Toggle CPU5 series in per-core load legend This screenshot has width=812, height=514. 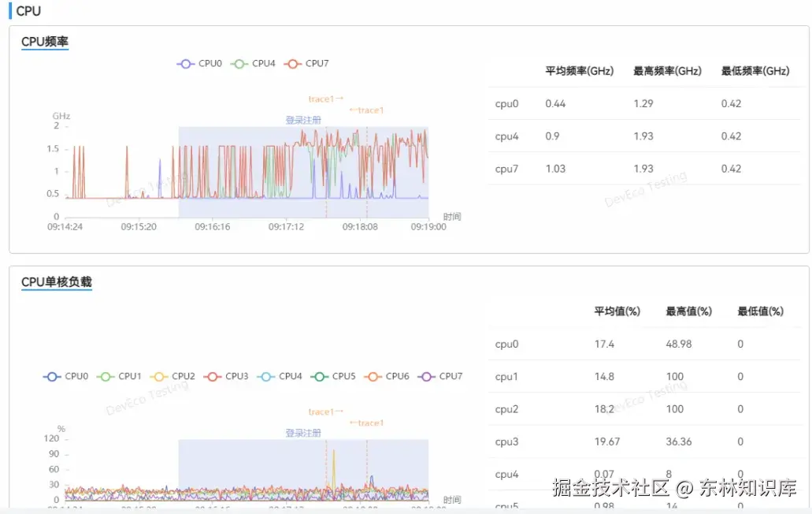click(333, 376)
